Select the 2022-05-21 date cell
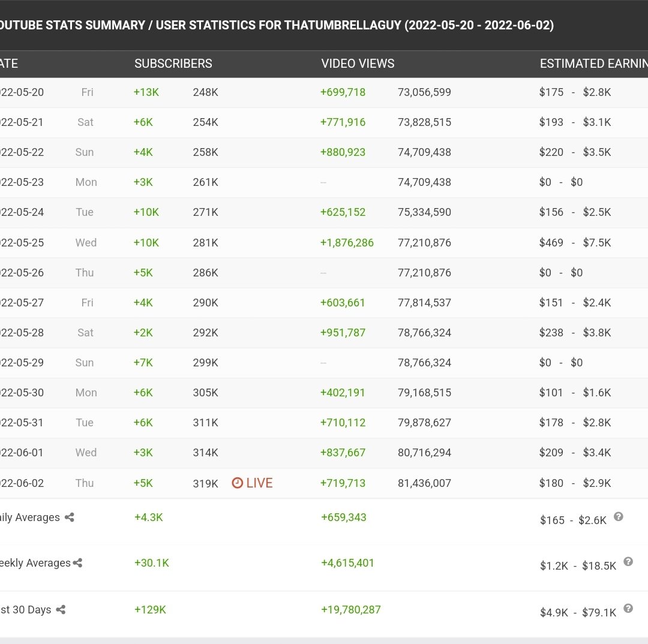Viewport: 648px width, 644px height. click(x=22, y=122)
